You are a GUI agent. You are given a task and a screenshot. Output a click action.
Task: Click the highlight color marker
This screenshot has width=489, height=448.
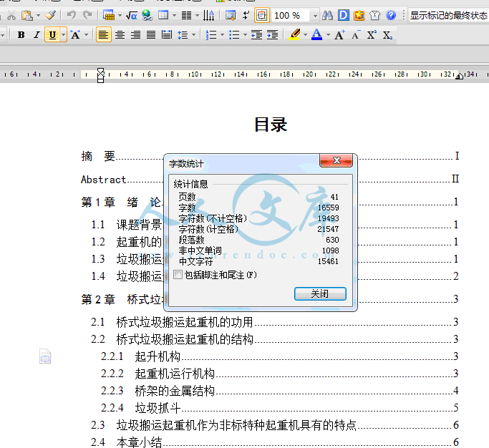coord(294,34)
